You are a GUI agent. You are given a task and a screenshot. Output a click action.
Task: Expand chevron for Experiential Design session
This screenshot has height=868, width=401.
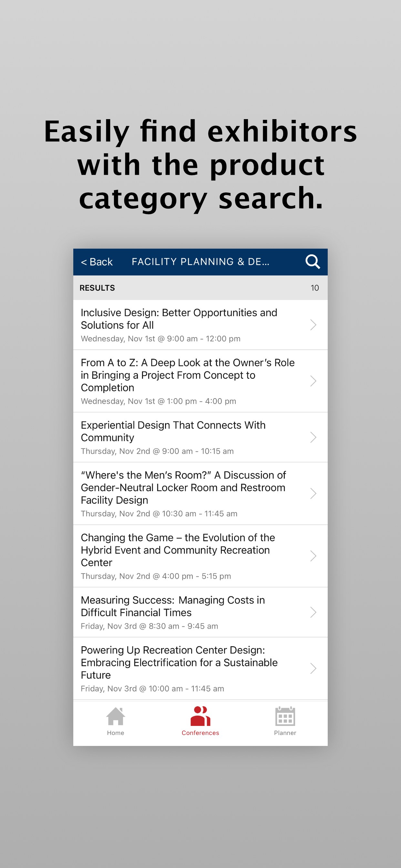[313, 437]
